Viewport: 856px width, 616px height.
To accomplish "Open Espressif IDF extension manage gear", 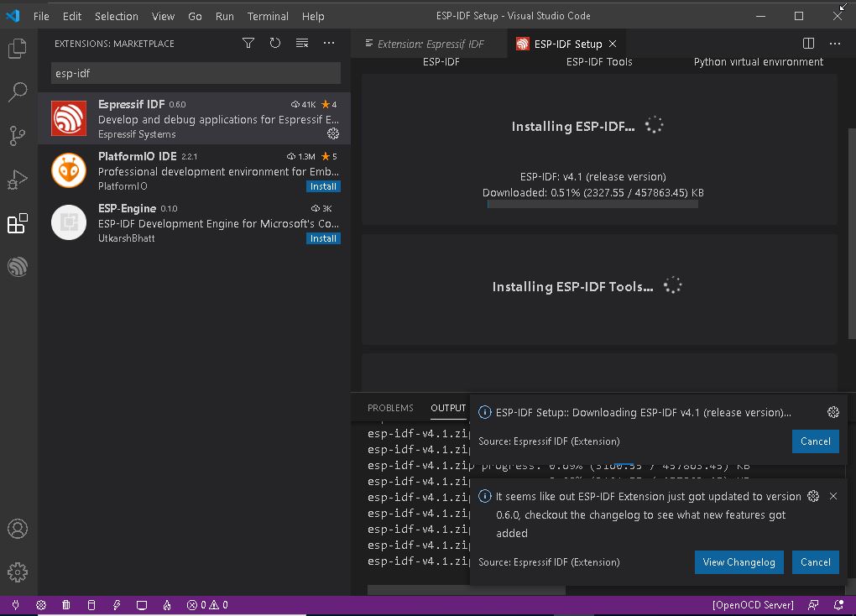I will tap(333, 133).
